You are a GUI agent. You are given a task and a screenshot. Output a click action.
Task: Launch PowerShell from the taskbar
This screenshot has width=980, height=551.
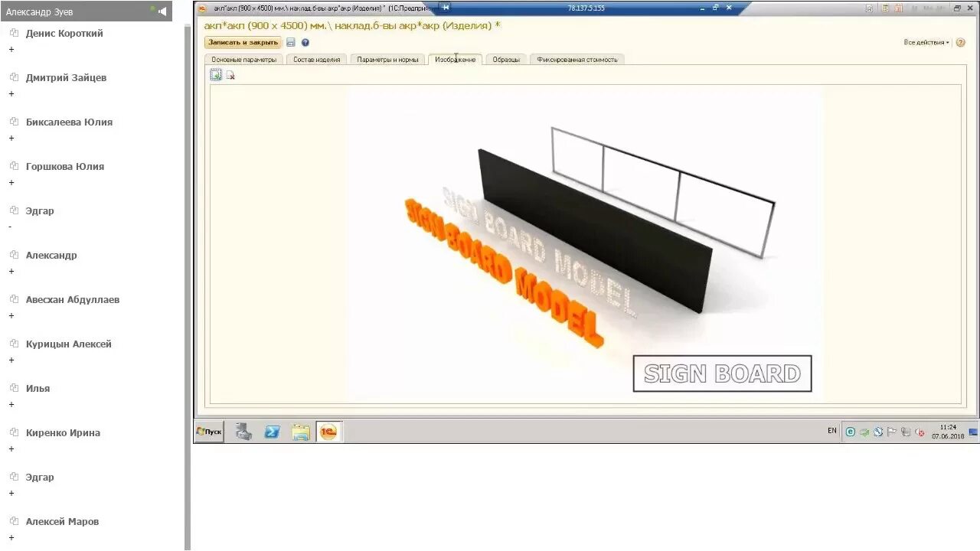(272, 432)
